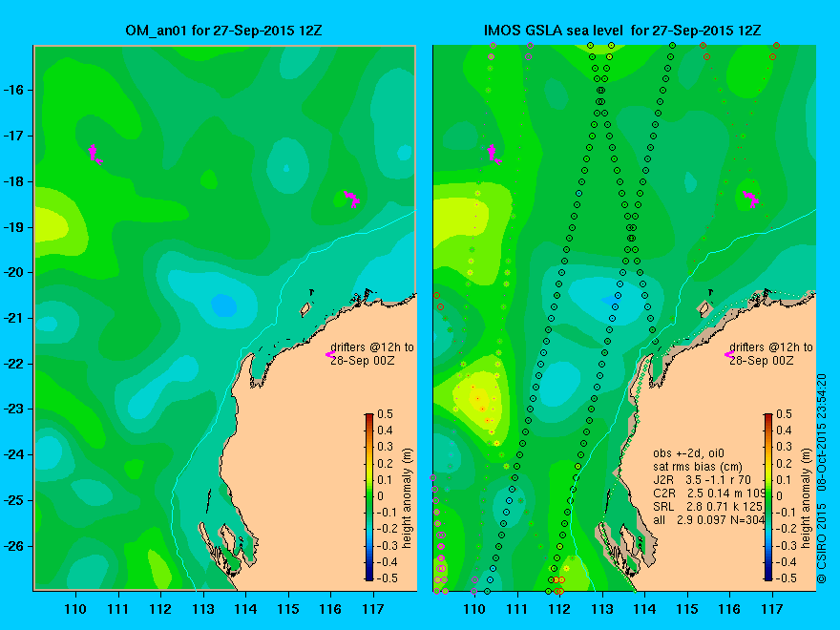Click longitude 110 under the OM_an01 map
The width and height of the screenshot is (840, 630).
click(x=75, y=609)
